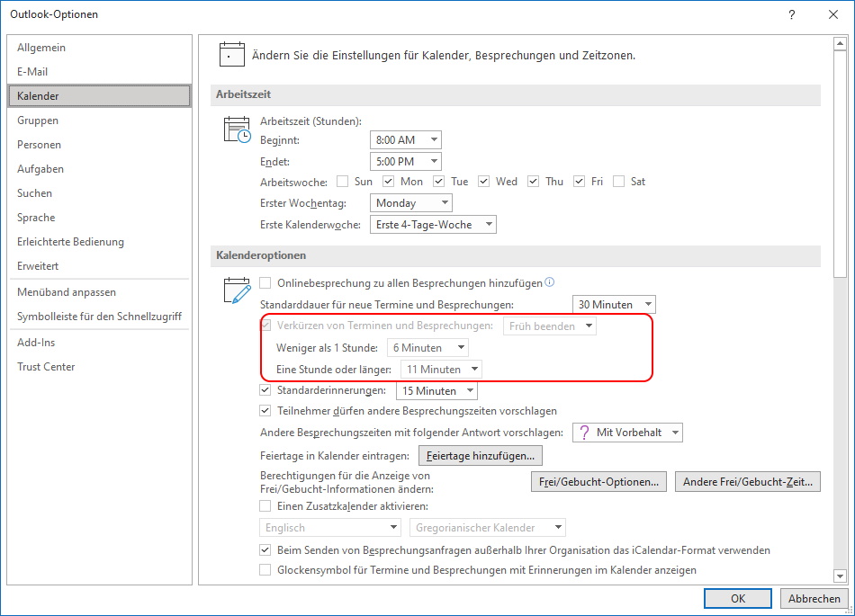Click the Arbeitszeit calendar-clock icon

pyautogui.click(x=238, y=130)
